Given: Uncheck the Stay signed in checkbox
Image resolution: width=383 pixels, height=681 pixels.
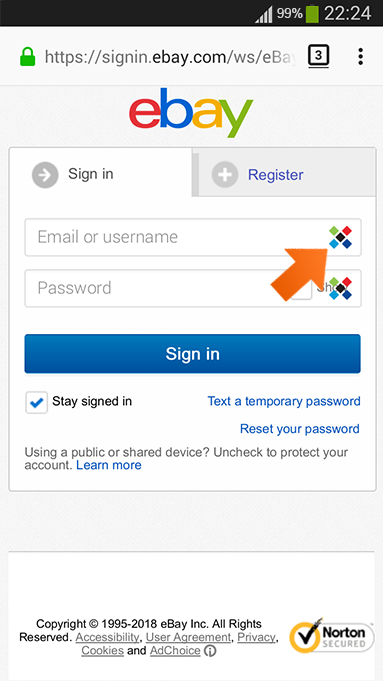Looking at the screenshot, I should tap(36, 402).
